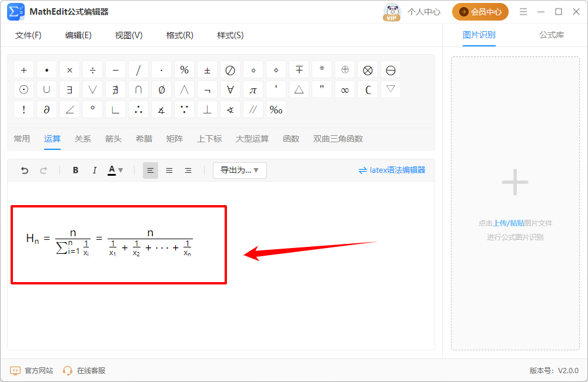The width and height of the screenshot is (588, 382).
Task: Open the hamburger menu in title bar
Action: click(523, 12)
